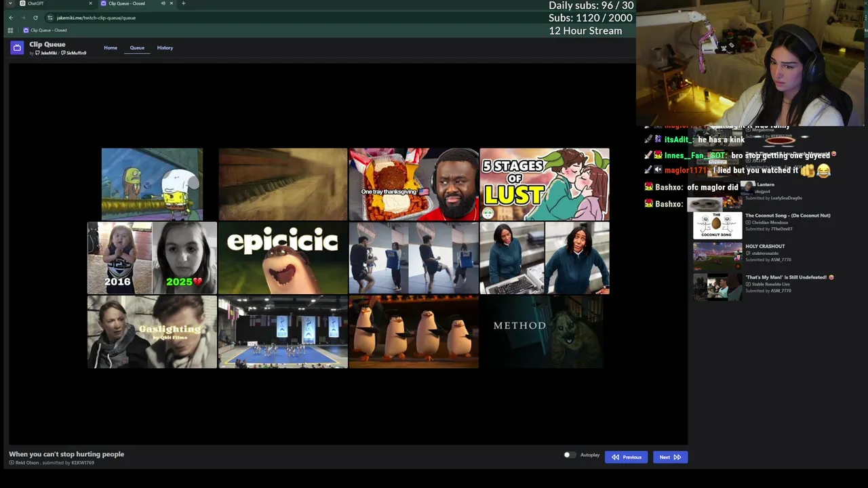Select the SpongeBob chef thumbnail
The height and width of the screenshot is (488, 868).
click(x=152, y=184)
